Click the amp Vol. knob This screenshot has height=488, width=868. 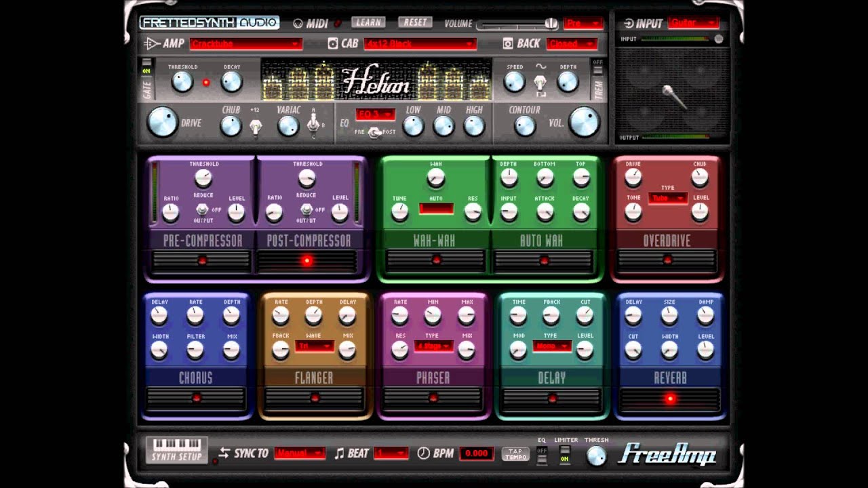click(585, 122)
